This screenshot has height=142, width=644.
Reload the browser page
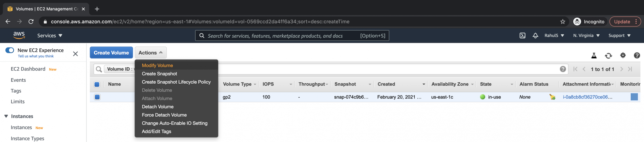[31, 22]
